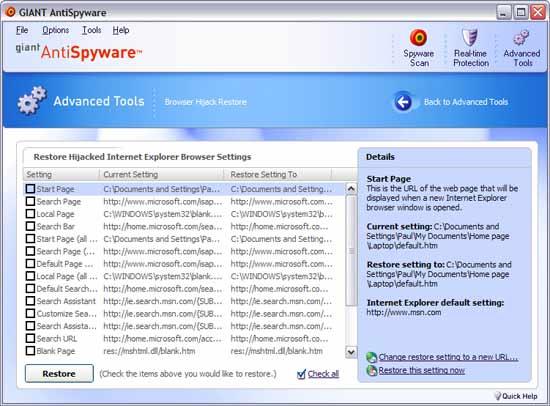The image size is (550, 406).
Task: Check the Default Page checkbox
Action: tap(31, 264)
